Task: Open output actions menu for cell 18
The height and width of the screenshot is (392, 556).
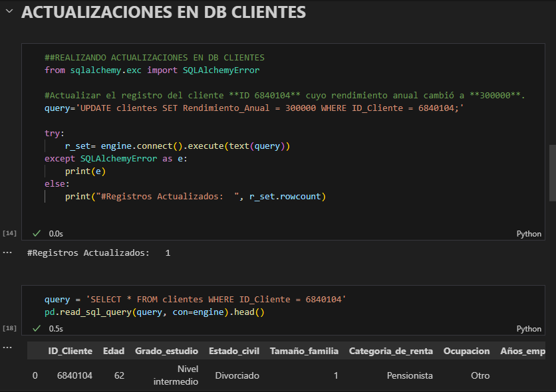Action: coord(7,347)
